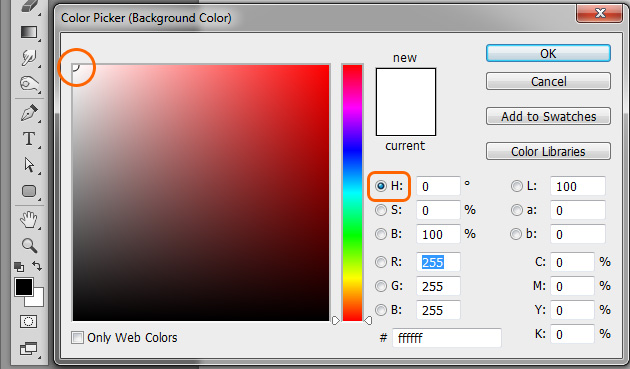Select the Gradient tool
This screenshot has height=369, width=630.
coord(29,32)
